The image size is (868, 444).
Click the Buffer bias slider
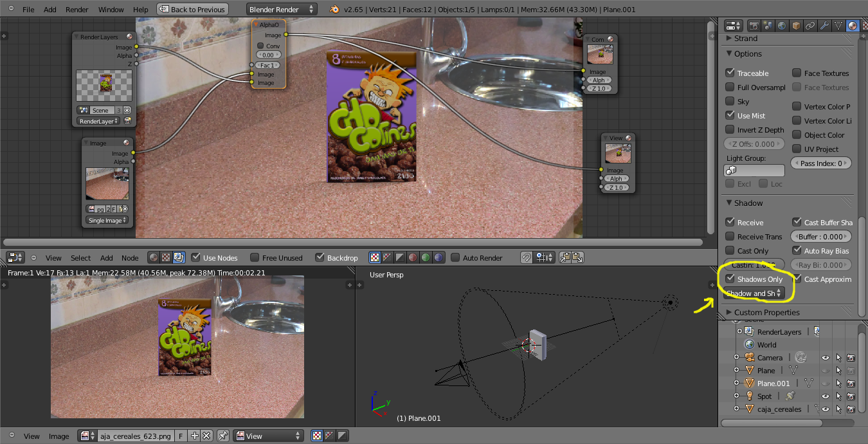click(821, 237)
